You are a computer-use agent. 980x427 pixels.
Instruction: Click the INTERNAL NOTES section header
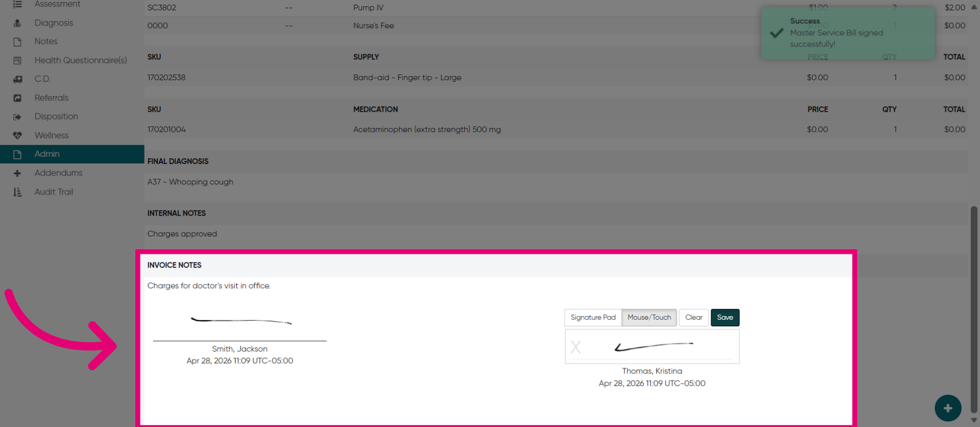[x=177, y=213]
